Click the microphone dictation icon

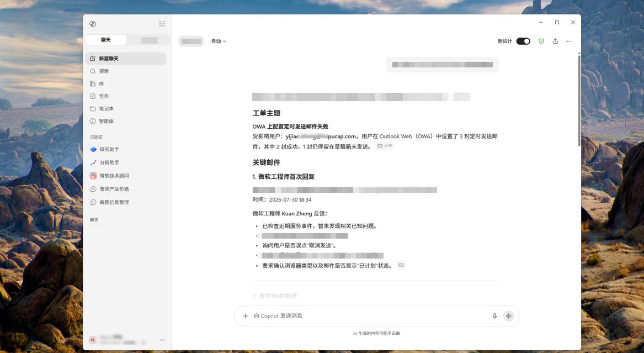click(x=494, y=315)
